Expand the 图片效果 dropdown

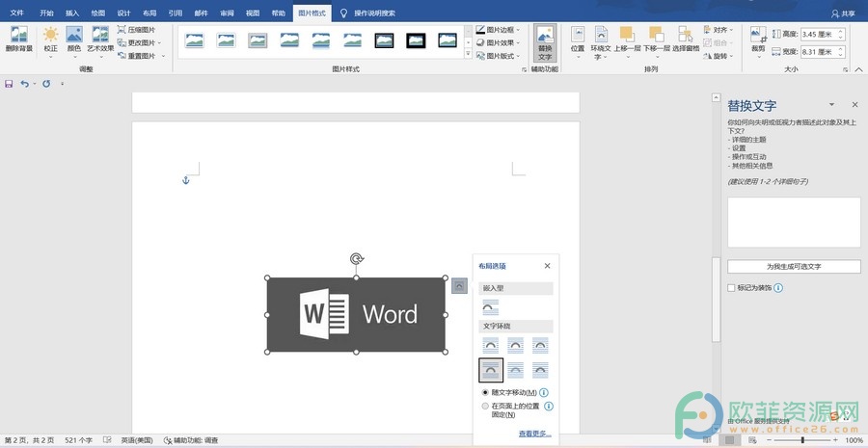coord(519,42)
